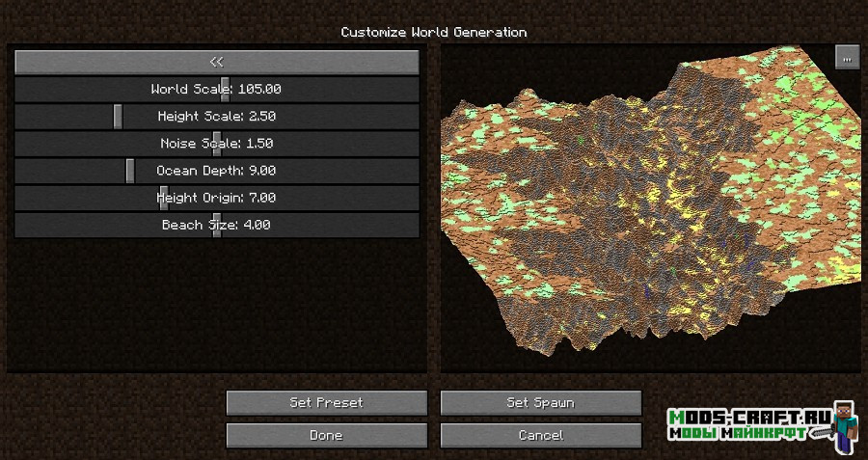Screen dimensions: 868x460
Task: Click the Customize World Generation title
Action: 433,32
